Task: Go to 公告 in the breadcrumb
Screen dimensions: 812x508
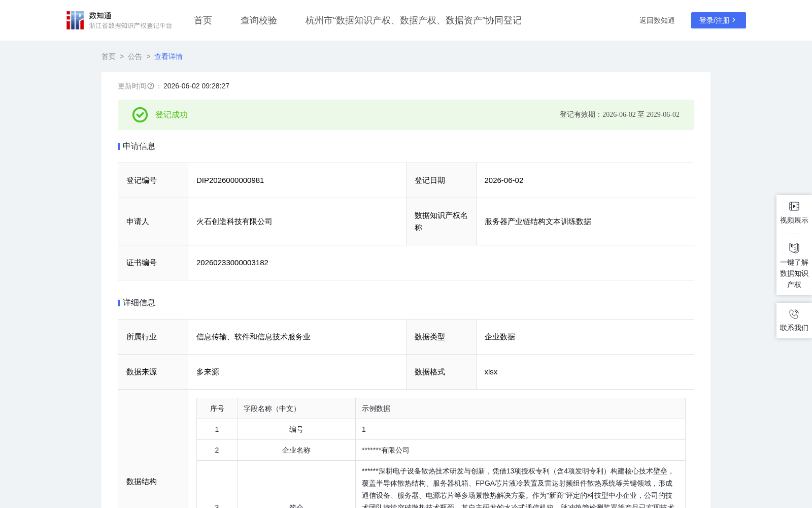Action: (x=135, y=56)
